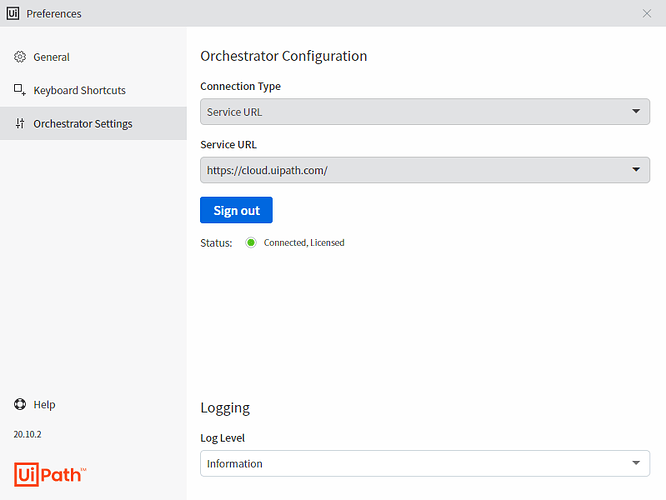Open the Help link

[44, 404]
